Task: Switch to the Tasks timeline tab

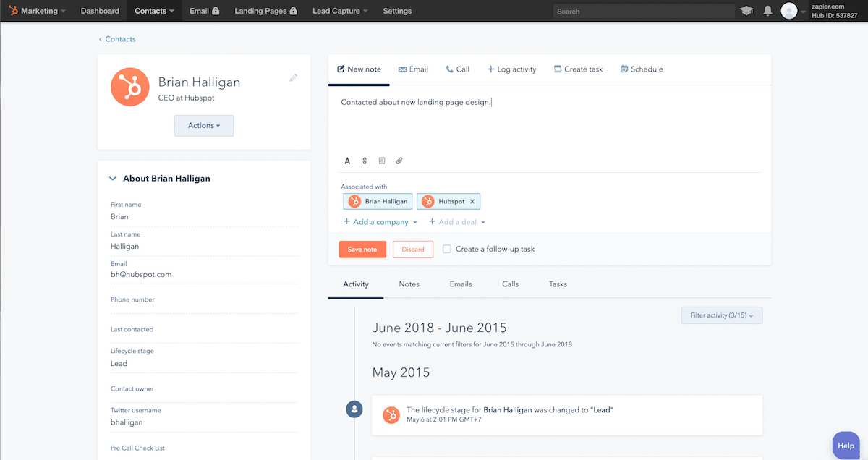Action: pyautogui.click(x=558, y=284)
